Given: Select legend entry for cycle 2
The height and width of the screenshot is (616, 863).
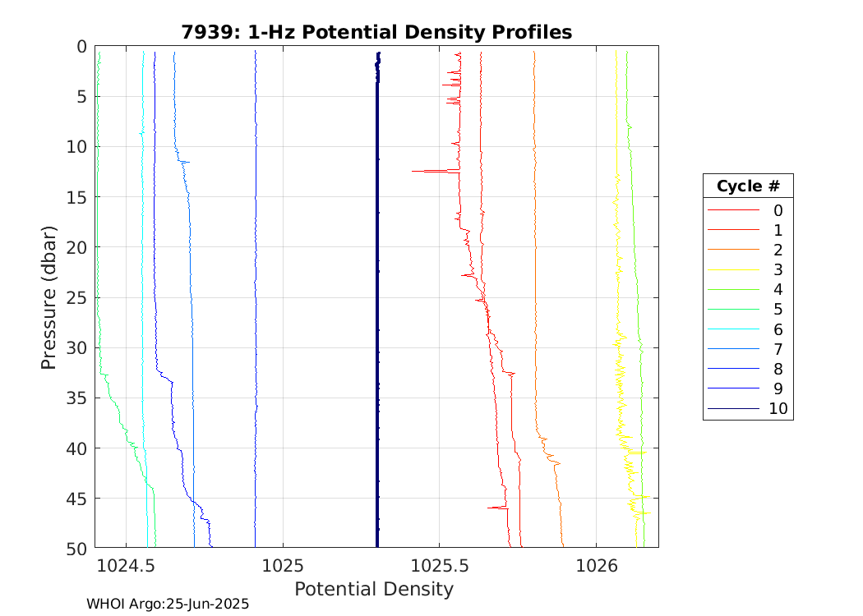Looking at the screenshot, I should 748,250.
